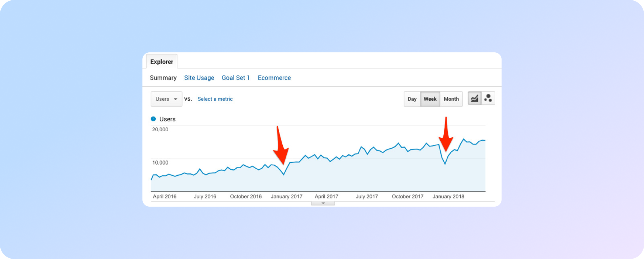Open the Users metric dropdown
The image size is (644, 259).
[x=166, y=99]
